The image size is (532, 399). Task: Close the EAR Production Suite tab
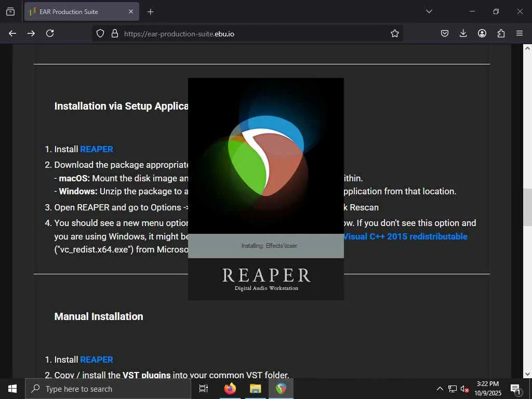click(x=131, y=11)
